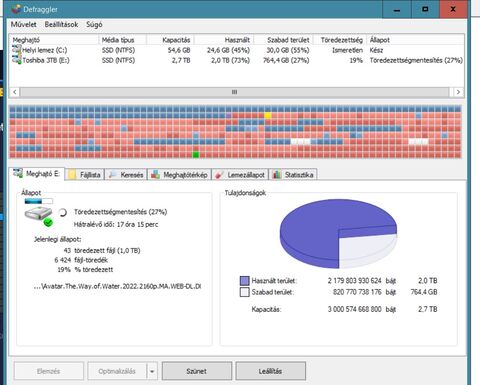Close the Defraggler window
This screenshot has height=385, width=480.
[453, 9]
